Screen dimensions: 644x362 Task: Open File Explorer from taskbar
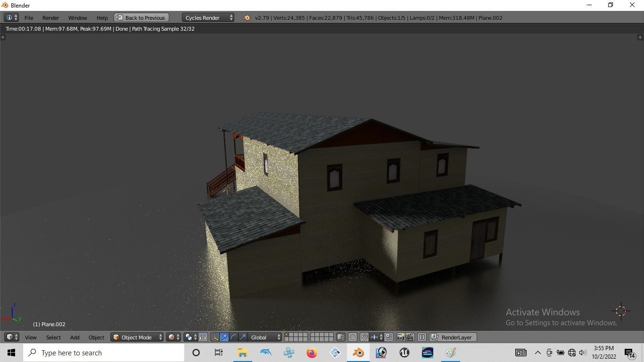tap(242, 353)
